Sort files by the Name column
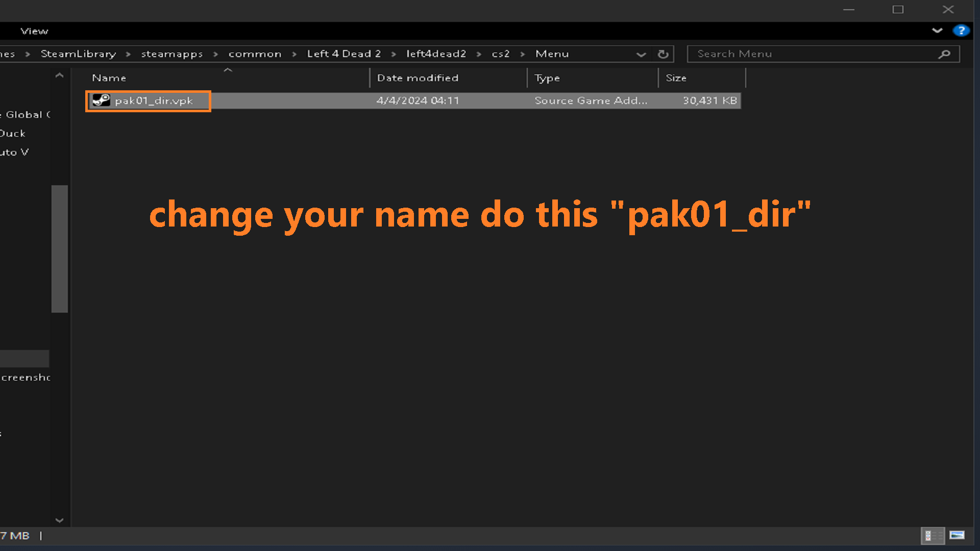980x551 pixels. click(109, 78)
